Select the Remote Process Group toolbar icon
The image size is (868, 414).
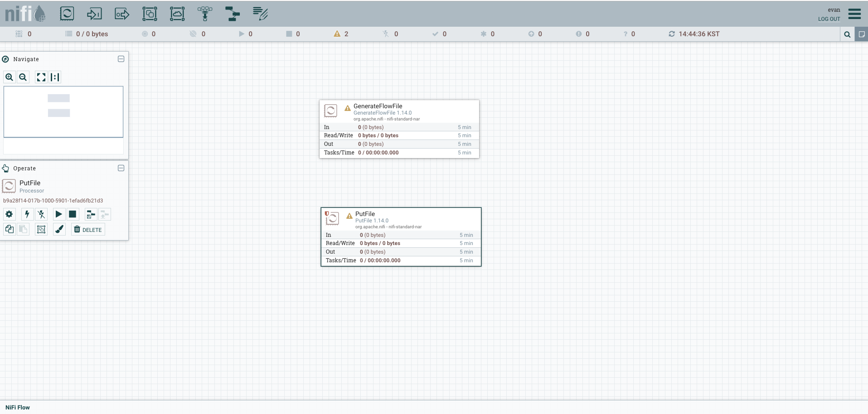click(177, 14)
